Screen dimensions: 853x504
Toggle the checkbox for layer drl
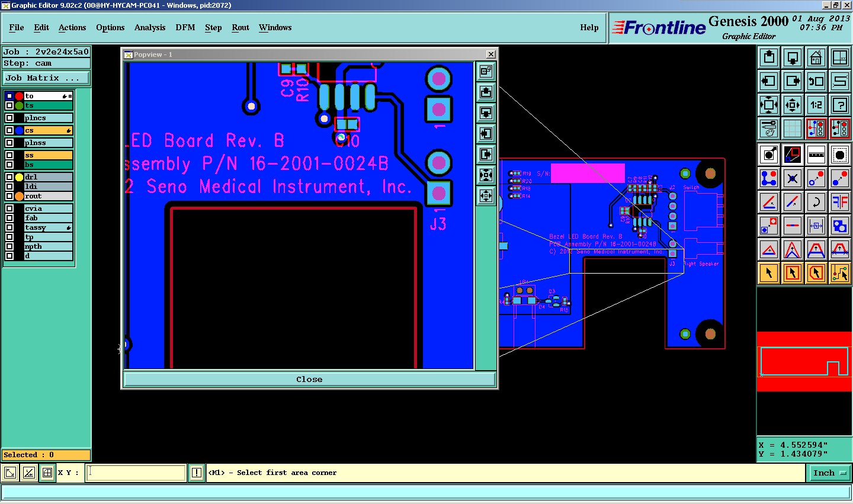pyautogui.click(x=9, y=177)
